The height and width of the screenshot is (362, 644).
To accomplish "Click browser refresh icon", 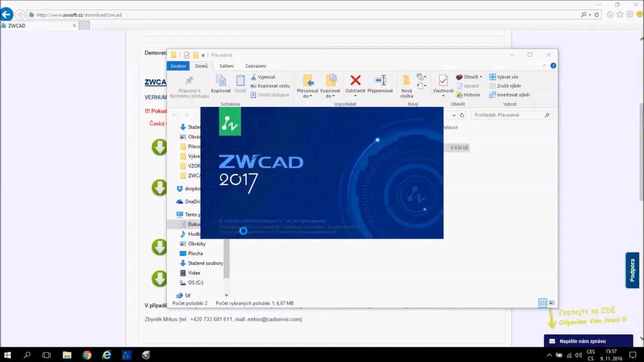I will [597, 15].
